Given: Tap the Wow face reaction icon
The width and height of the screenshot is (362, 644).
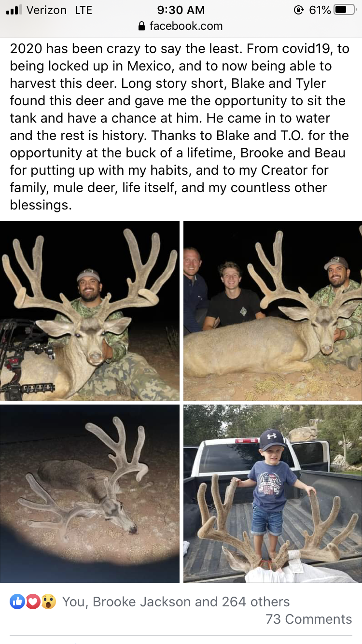Looking at the screenshot, I should pos(48,602).
